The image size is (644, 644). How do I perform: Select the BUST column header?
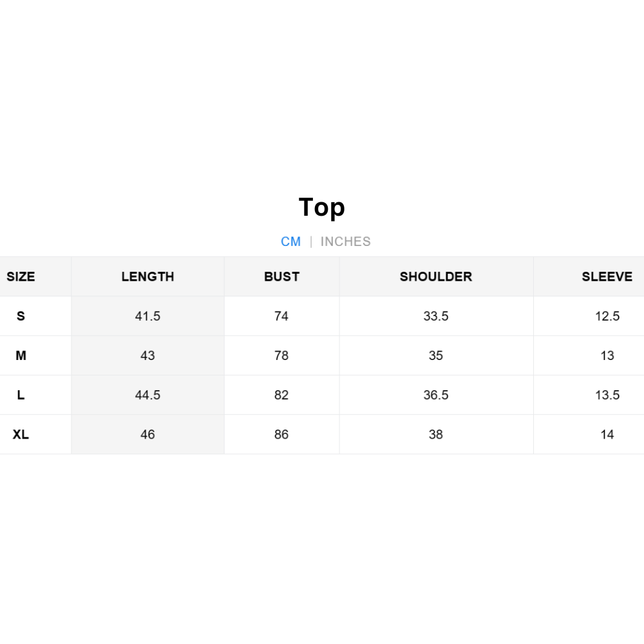[282, 276]
